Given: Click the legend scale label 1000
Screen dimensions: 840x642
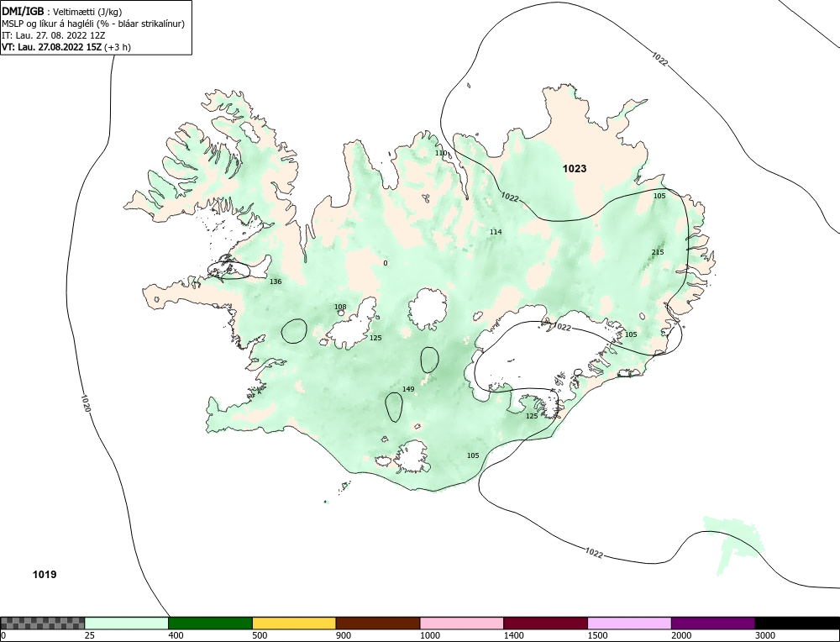Looking at the screenshot, I should (429, 635).
